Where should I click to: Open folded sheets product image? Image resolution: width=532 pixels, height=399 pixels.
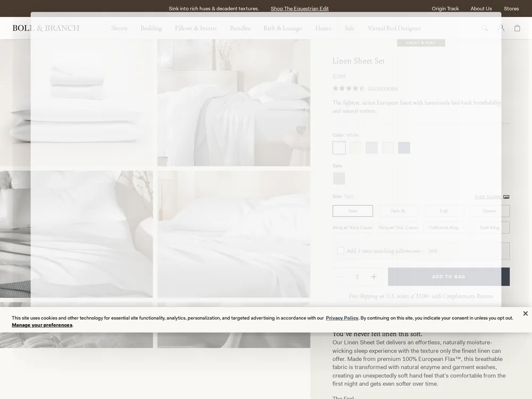[x=76, y=103]
